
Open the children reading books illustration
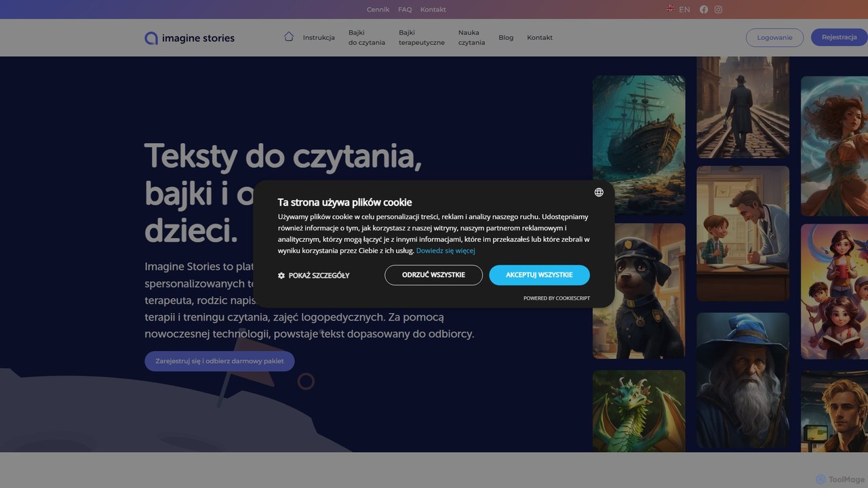(x=834, y=291)
